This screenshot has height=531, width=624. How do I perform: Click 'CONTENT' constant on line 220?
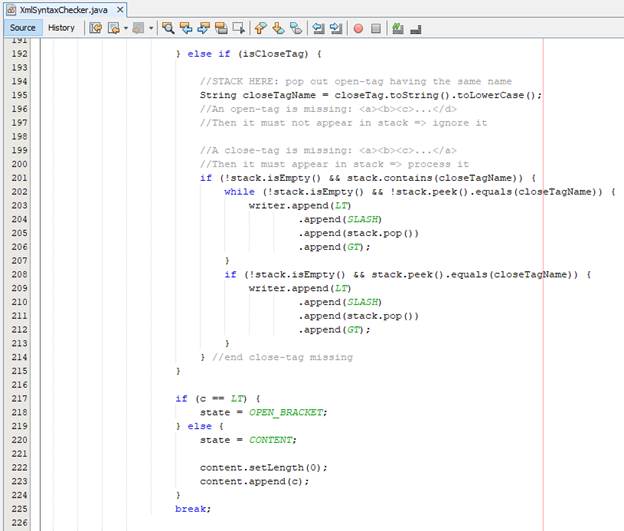coord(271,440)
